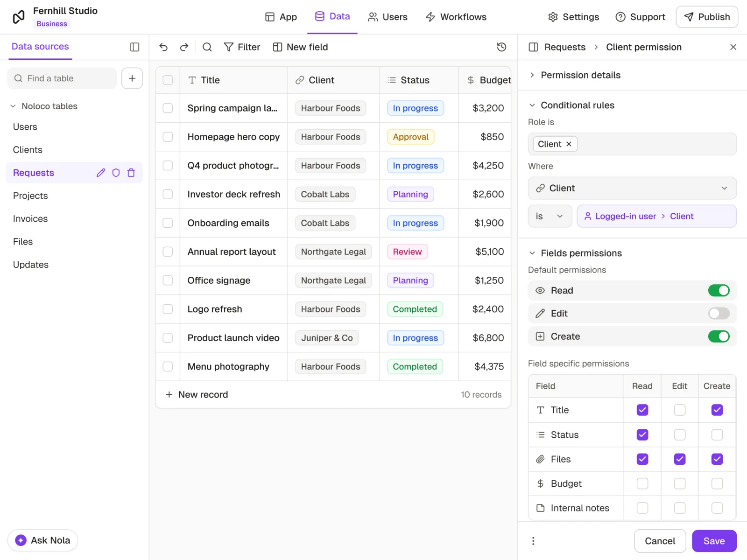Click the panel layout icon beside Requests breadcrumb
This screenshot has width=747, height=560.
533,47
